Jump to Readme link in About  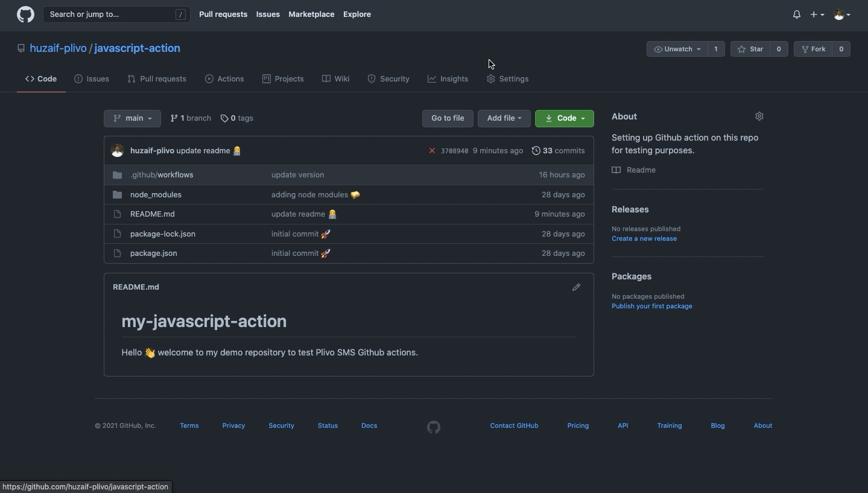pos(634,170)
